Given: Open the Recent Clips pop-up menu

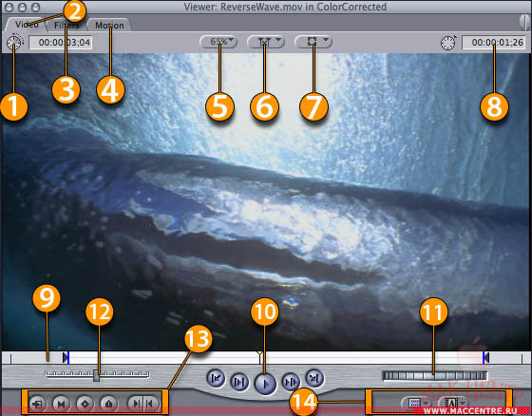Looking at the screenshot, I should pos(416,403).
